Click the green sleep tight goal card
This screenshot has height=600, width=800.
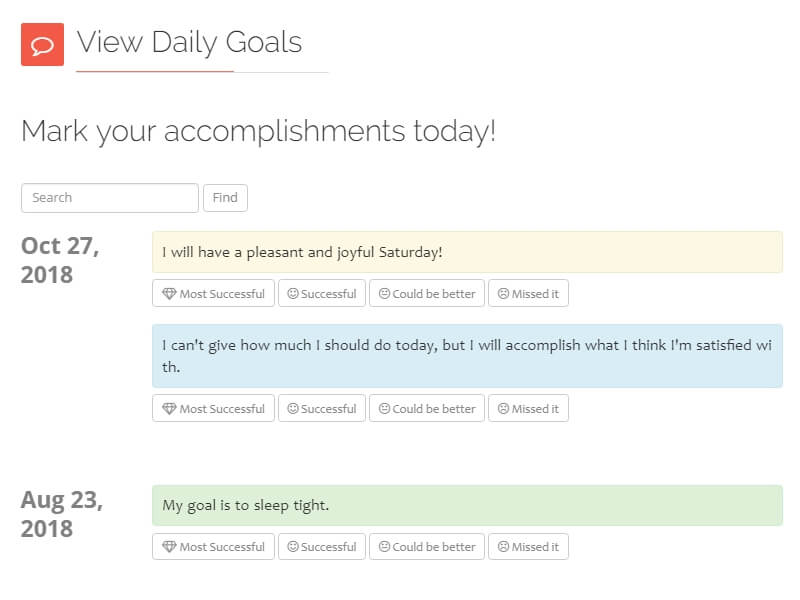(467, 505)
